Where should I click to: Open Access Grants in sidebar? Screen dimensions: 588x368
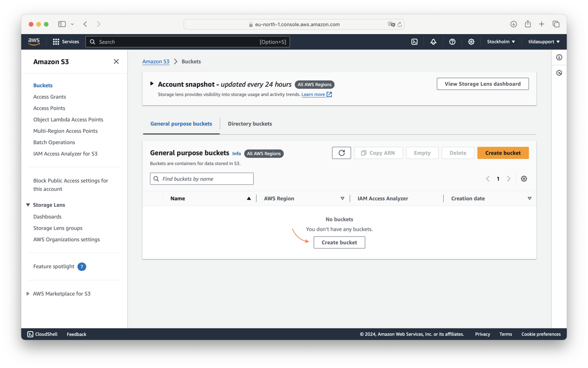tap(50, 97)
